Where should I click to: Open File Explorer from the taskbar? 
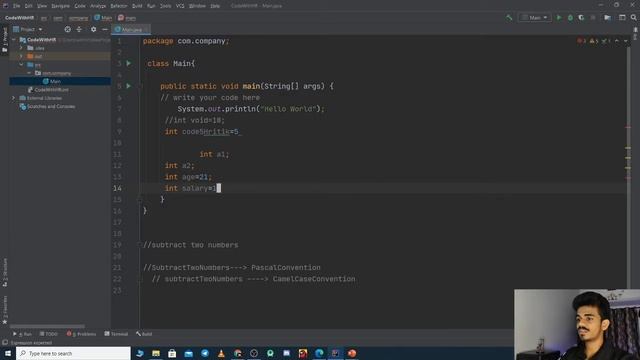[x=156, y=353]
